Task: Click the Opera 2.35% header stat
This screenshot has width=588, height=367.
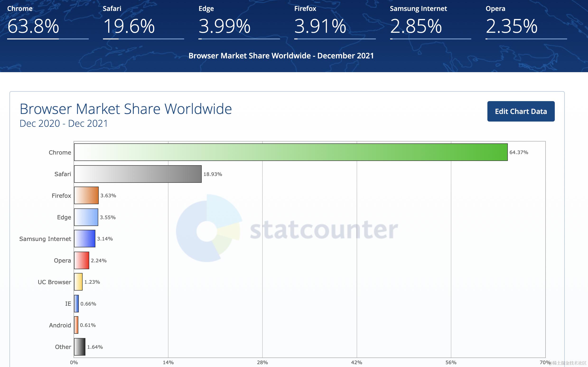Action: pyautogui.click(x=511, y=26)
